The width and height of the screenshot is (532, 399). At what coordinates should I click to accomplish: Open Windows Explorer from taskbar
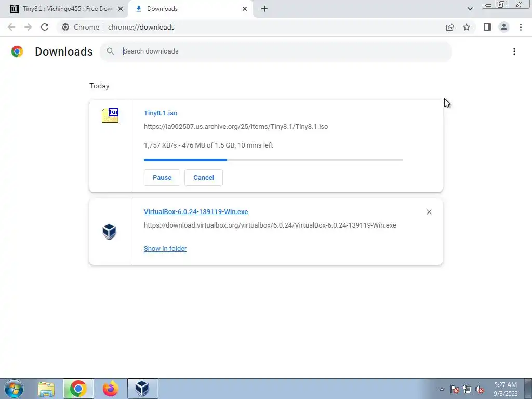tap(46, 389)
